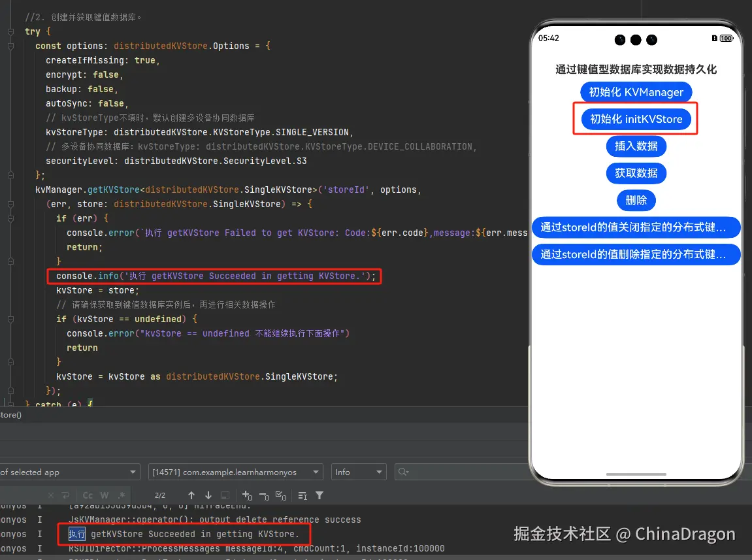Click the 05:42 time on phone preview
Viewport: 752px width, 560px height.
point(549,39)
